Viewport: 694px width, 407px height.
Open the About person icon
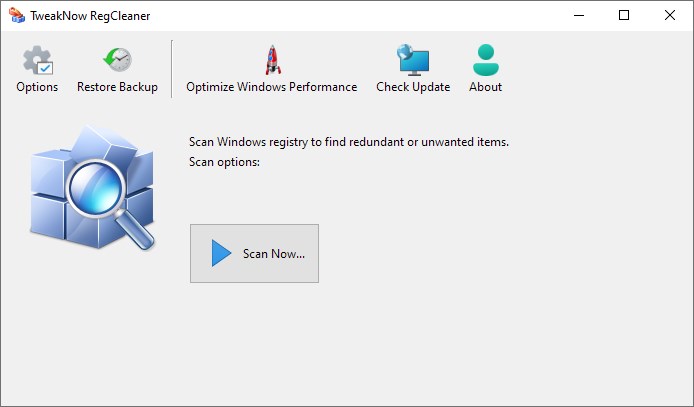pyautogui.click(x=486, y=60)
